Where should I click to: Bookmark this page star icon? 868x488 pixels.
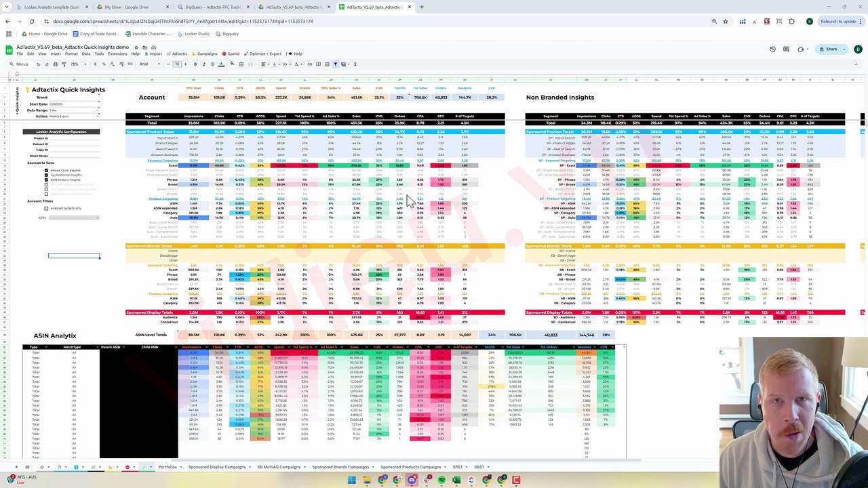pos(726,21)
